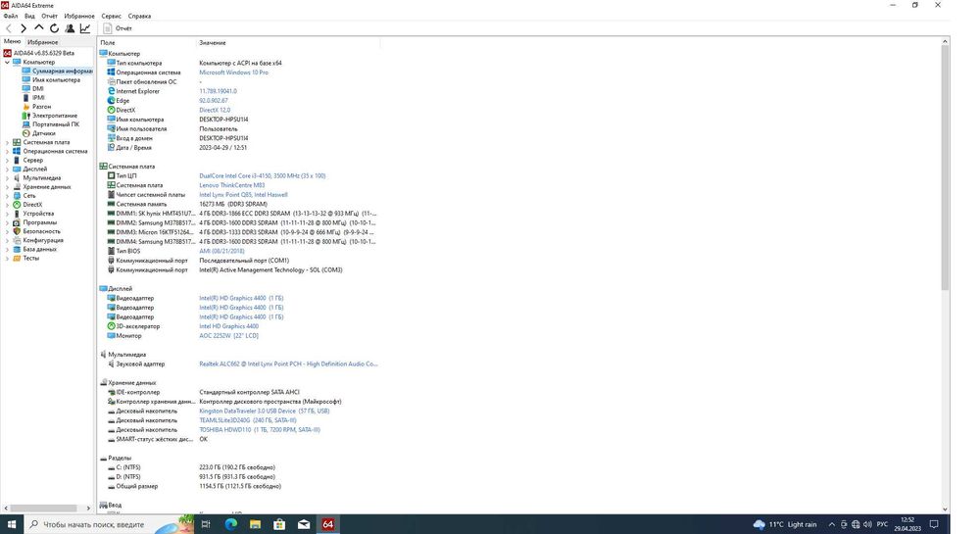Open the DirectX 12.0 link
This screenshot has width=980, height=534.
point(215,110)
